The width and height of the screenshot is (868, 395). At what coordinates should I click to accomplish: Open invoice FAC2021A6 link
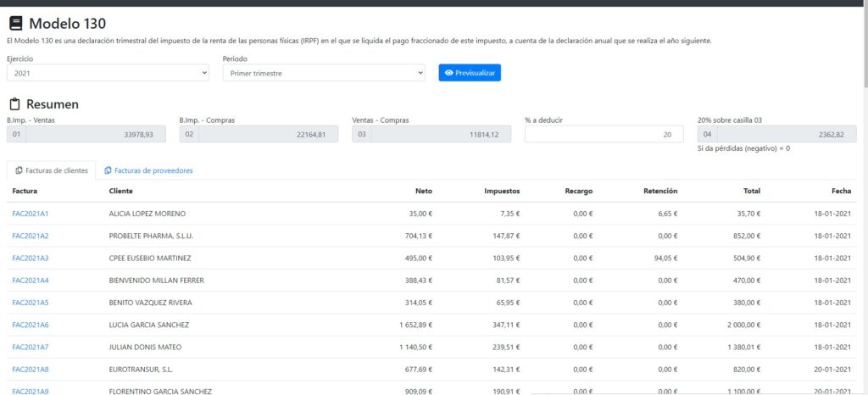point(31,325)
